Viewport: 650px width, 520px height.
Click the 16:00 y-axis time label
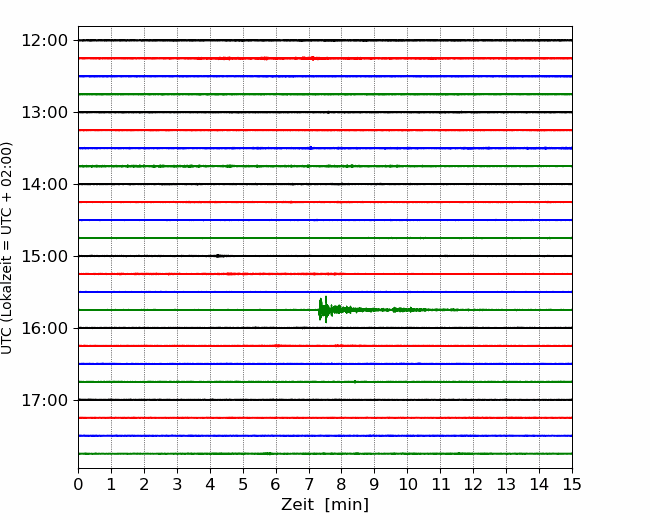click(44, 328)
